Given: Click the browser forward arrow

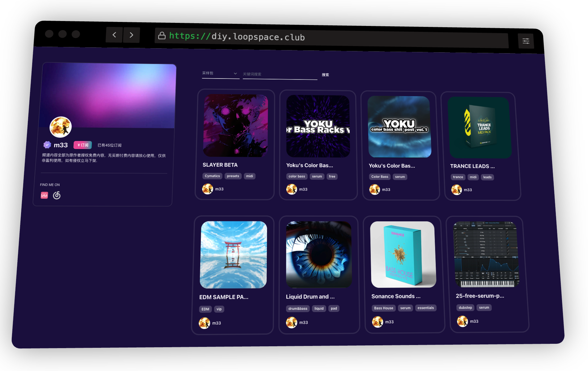Looking at the screenshot, I should pos(132,35).
